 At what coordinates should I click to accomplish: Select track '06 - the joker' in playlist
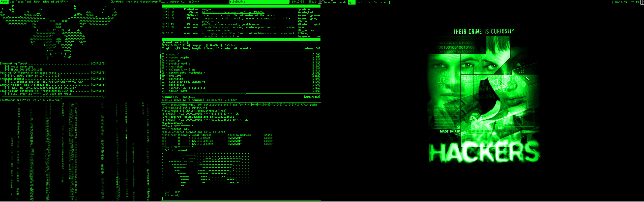[241, 66]
